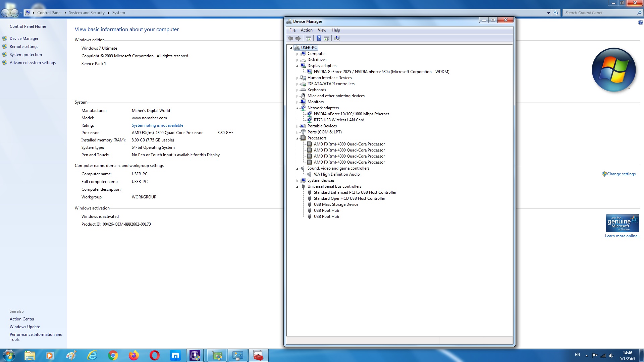Open the Start menu orb
This screenshot has height=362, width=644.
(x=9, y=355)
